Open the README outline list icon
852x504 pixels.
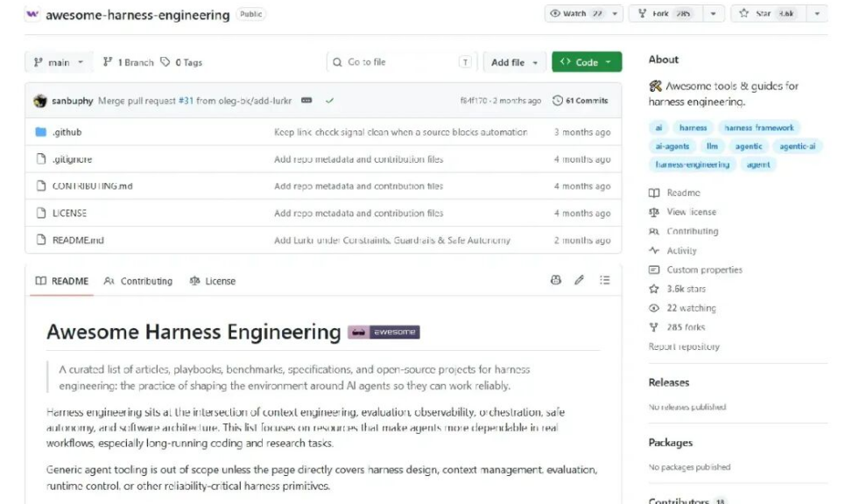[605, 280]
